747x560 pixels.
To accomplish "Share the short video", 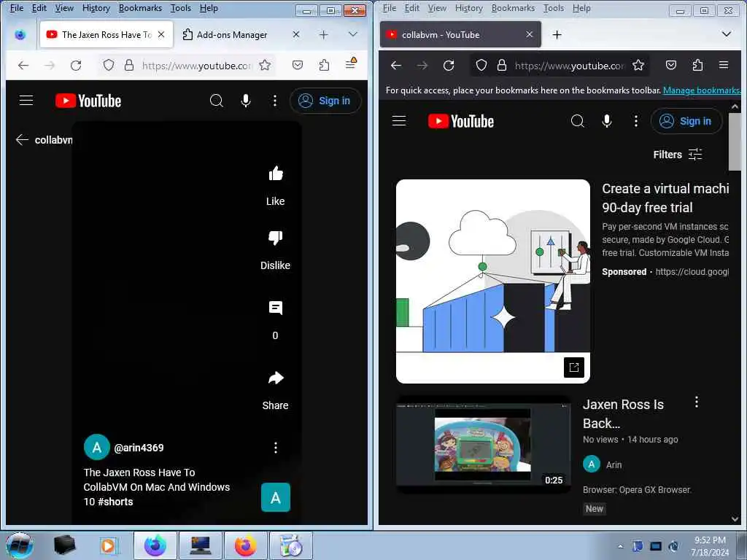I will 275,378.
